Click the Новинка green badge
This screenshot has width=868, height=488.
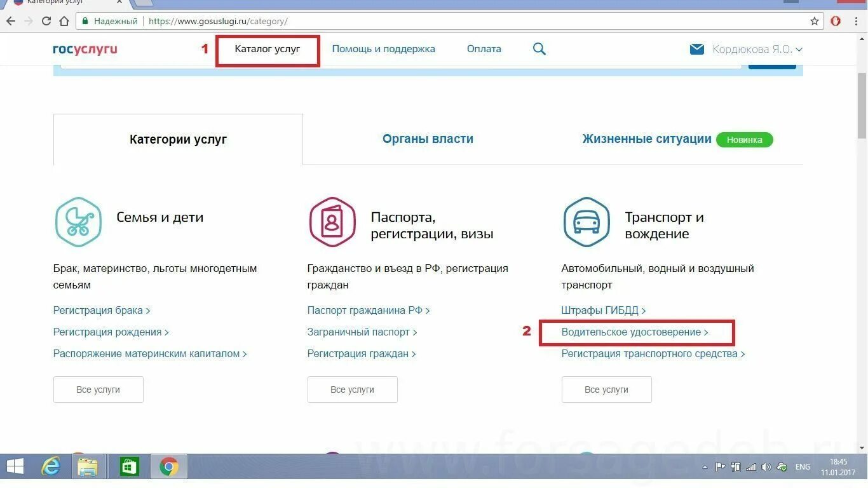745,140
